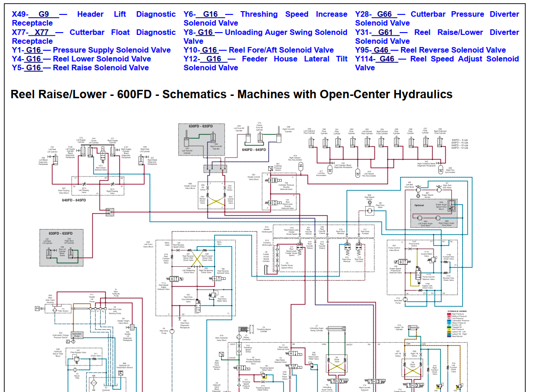
Task: Open the Y1 Pressure Supply Solenoid Valve link
Action: click(91, 50)
